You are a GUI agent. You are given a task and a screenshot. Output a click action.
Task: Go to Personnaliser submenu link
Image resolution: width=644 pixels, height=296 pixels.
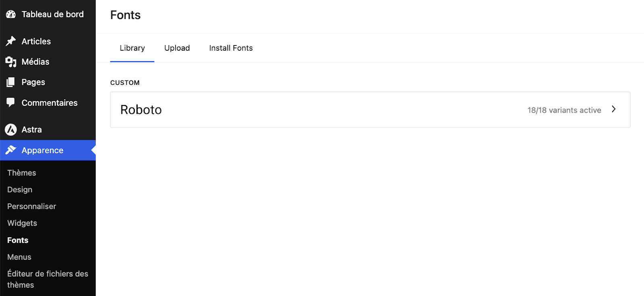(x=32, y=206)
